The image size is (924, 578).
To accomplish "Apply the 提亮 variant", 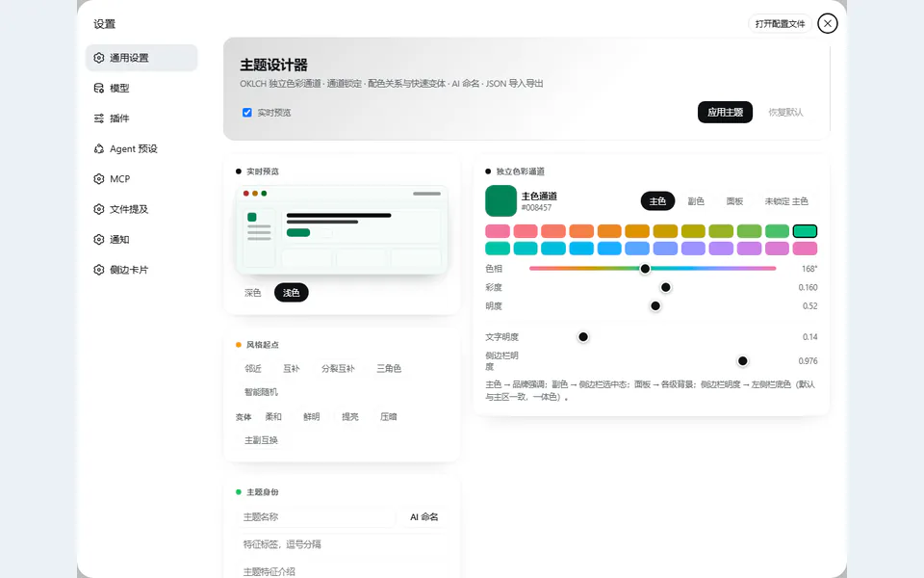I will [350, 416].
